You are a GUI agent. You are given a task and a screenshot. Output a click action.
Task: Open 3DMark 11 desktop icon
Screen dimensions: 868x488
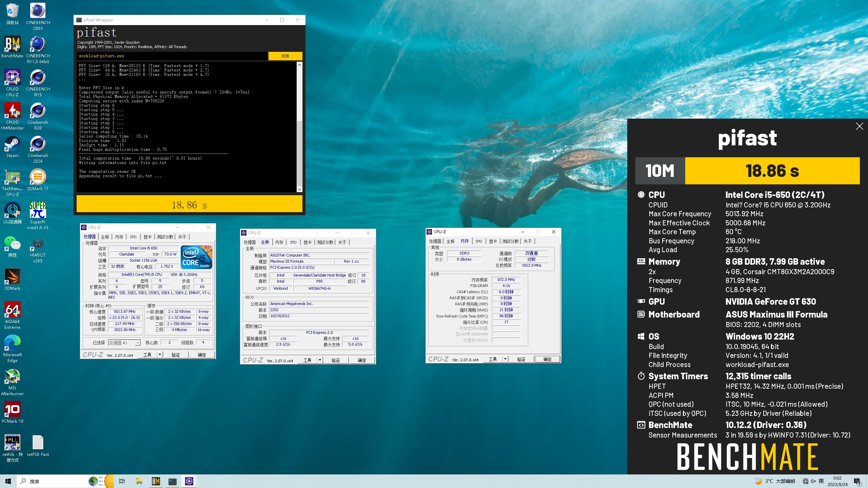[38, 180]
